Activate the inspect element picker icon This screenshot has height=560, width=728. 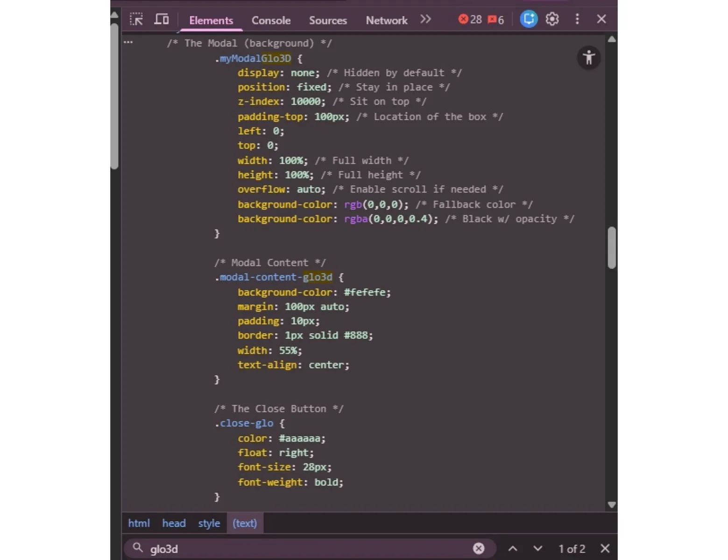pyautogui.click(x=136, y=19)
